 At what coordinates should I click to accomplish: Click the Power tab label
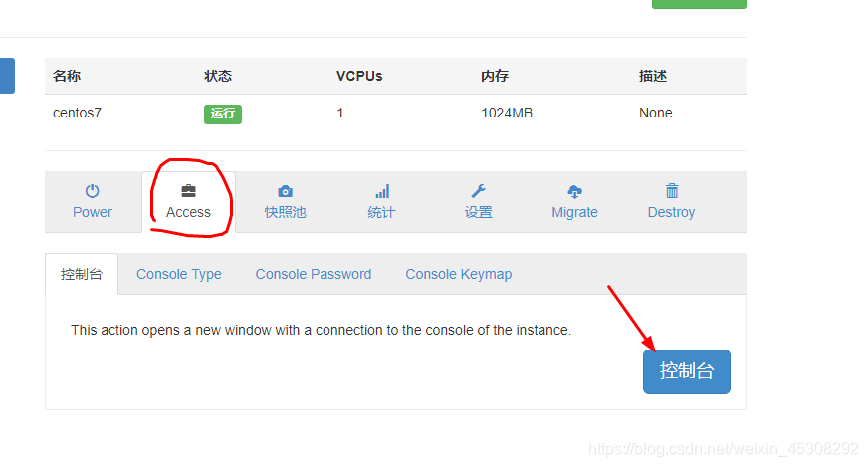(x=92, y=213)
